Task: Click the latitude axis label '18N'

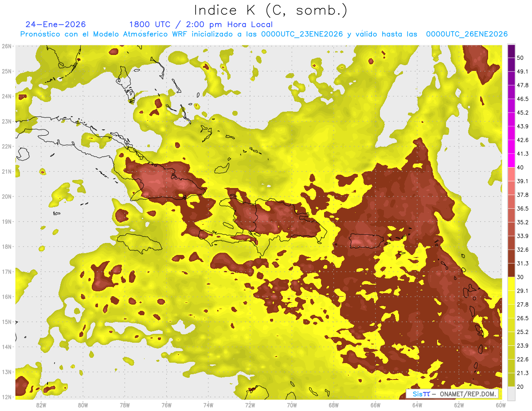Action: pyautogui.click(x=7, y=247)
